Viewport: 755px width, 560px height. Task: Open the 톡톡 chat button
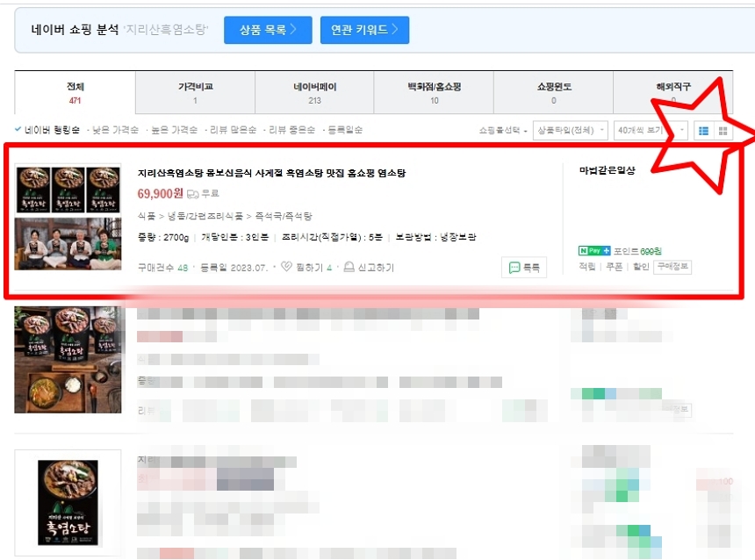(x=524, y=267)
